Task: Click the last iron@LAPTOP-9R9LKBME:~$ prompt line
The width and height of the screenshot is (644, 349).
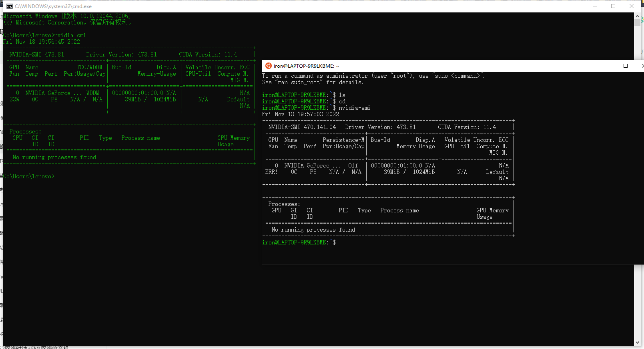Action: click(299, 242)
